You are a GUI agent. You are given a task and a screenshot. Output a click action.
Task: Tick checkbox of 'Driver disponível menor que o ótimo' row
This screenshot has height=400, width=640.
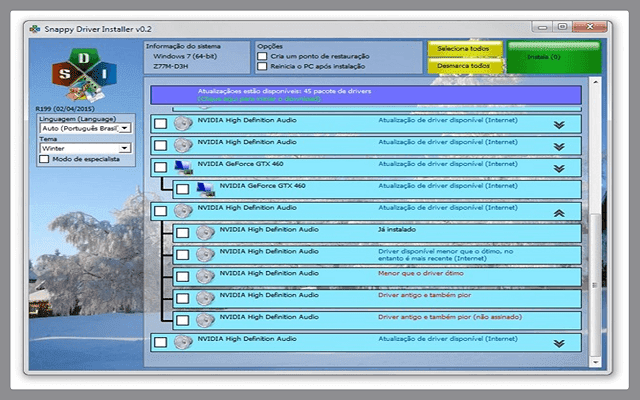coord(182,255)
